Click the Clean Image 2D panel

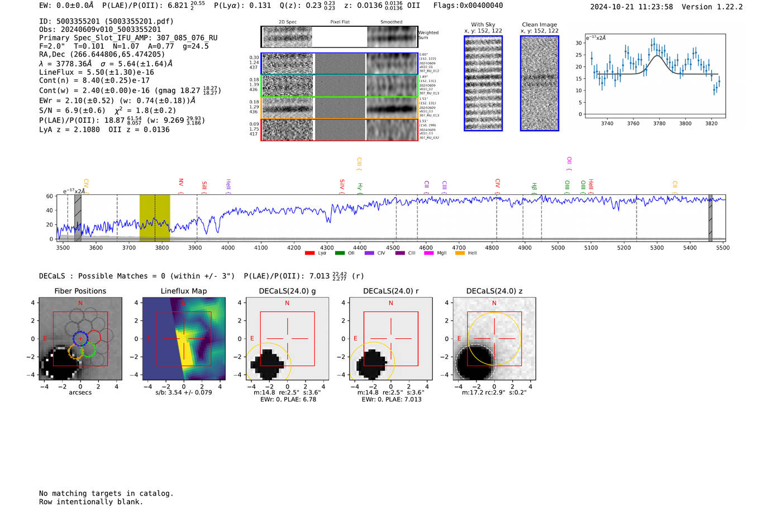point(539,83)
